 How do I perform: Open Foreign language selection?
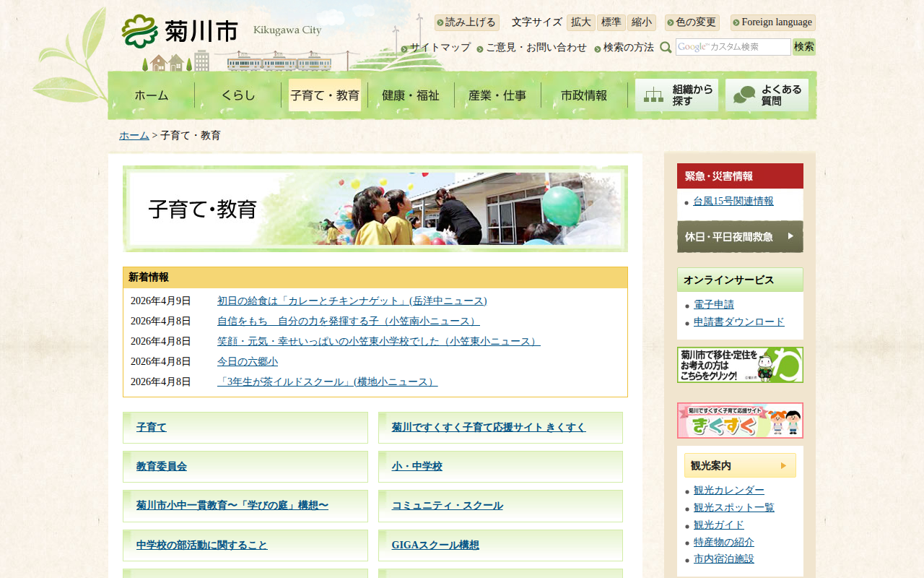(x=773, y=22)
